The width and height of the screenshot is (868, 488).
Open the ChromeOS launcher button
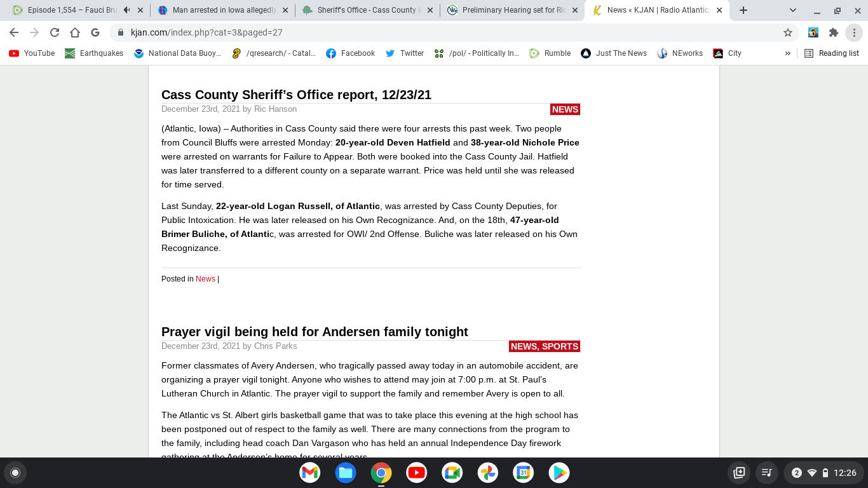[x=15, y=473]
